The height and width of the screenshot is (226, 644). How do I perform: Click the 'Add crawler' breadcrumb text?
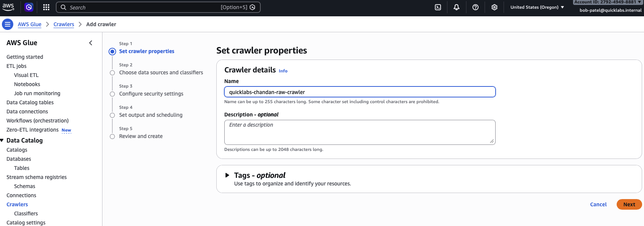tap(101, 24)
